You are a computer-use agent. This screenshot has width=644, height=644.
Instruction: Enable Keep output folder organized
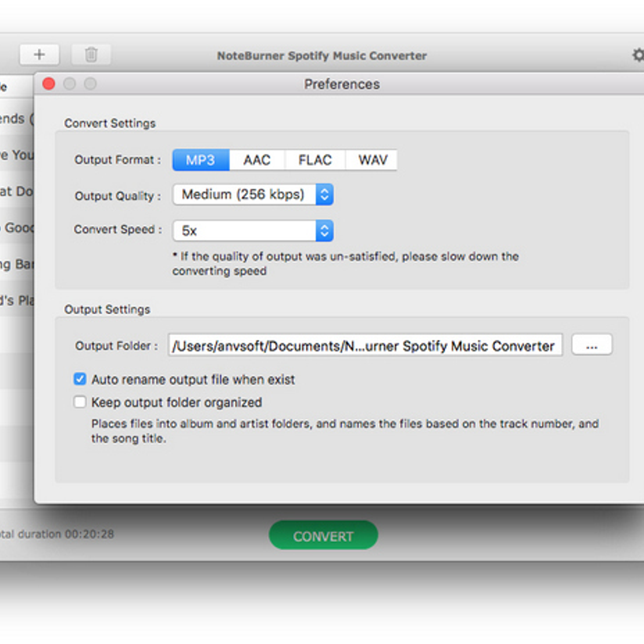[x=80, y=402]
